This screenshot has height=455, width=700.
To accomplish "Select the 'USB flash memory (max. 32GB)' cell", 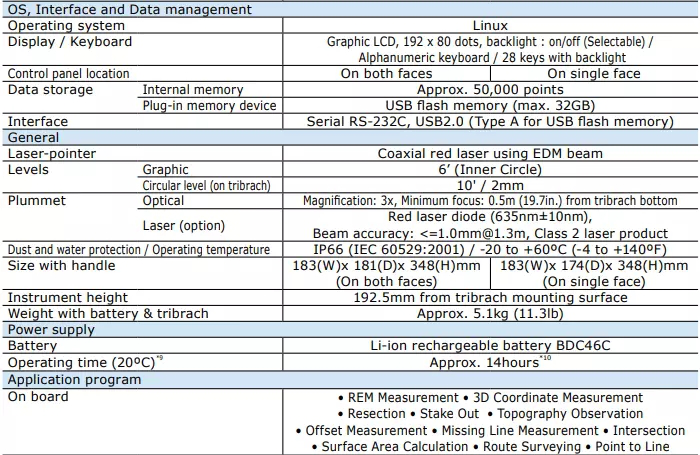I will [x=489, y=105].
